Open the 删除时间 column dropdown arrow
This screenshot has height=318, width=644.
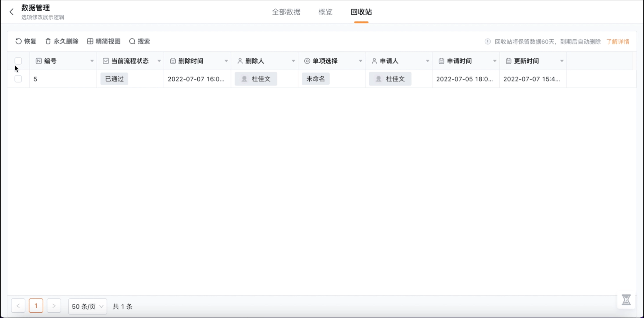pos(226,61)
